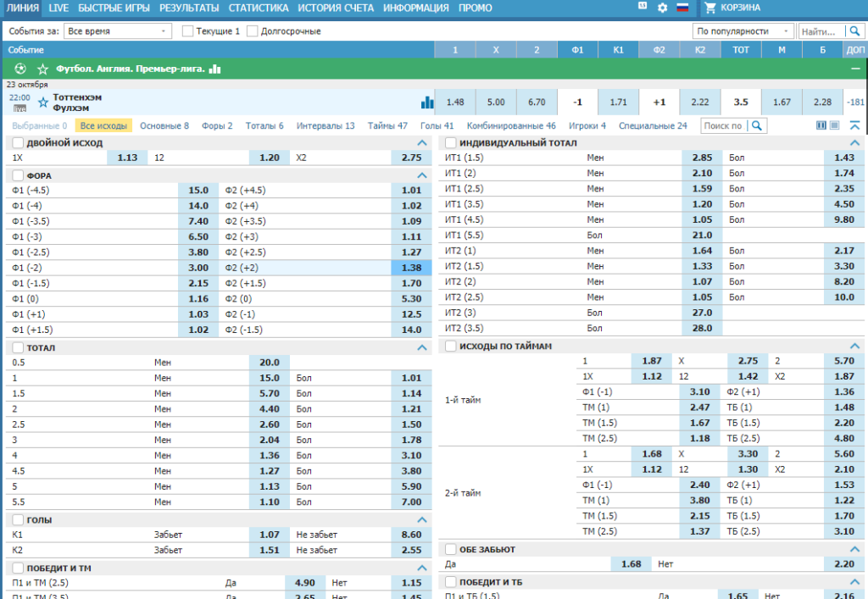Viewport: 868px width, 599px height.
Task: Collapse the ДВОЙНОЙ ИСХОД section chevron
Action: click(422, 142)
